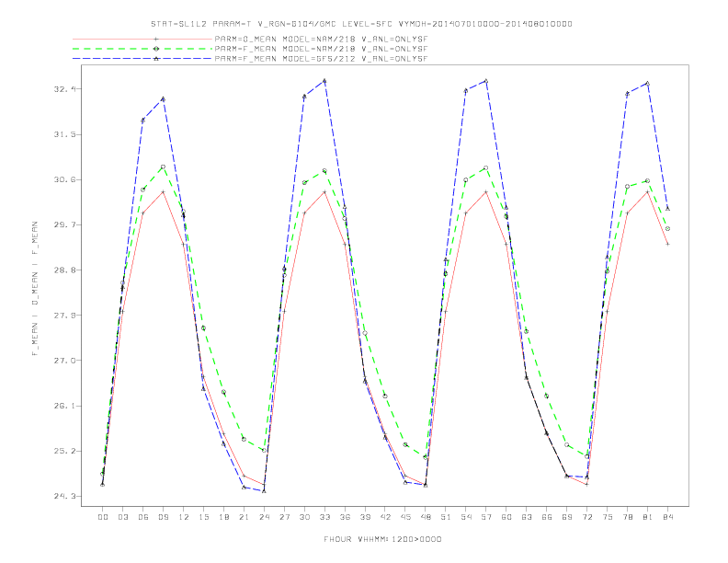
Task: Click x-axis tick label 21
Action: (x=244, y=517)
